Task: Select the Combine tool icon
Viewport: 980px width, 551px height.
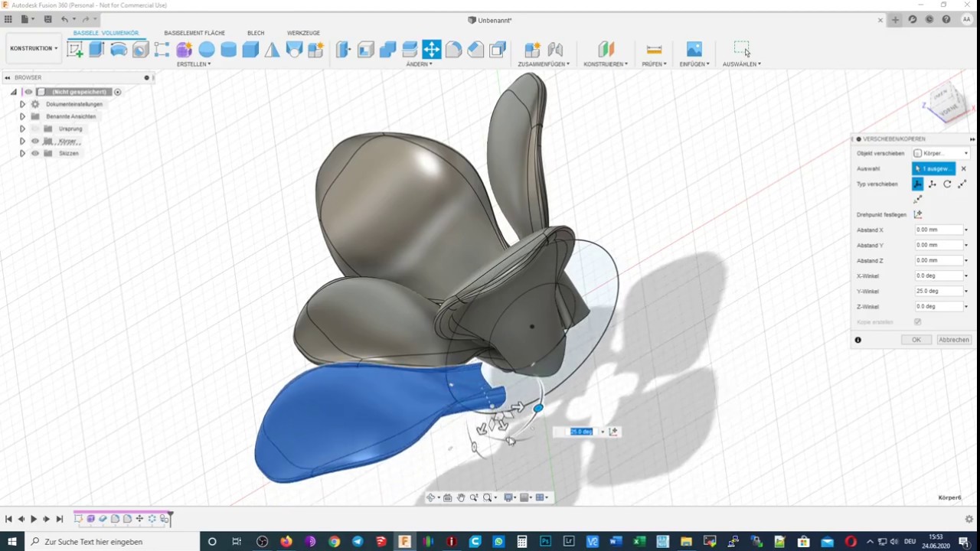Action: (387, 50)
